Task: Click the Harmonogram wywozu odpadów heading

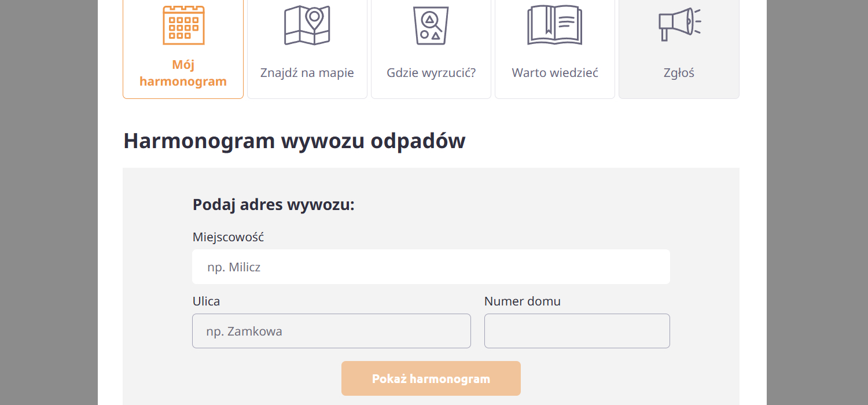Action: point(294,141)
